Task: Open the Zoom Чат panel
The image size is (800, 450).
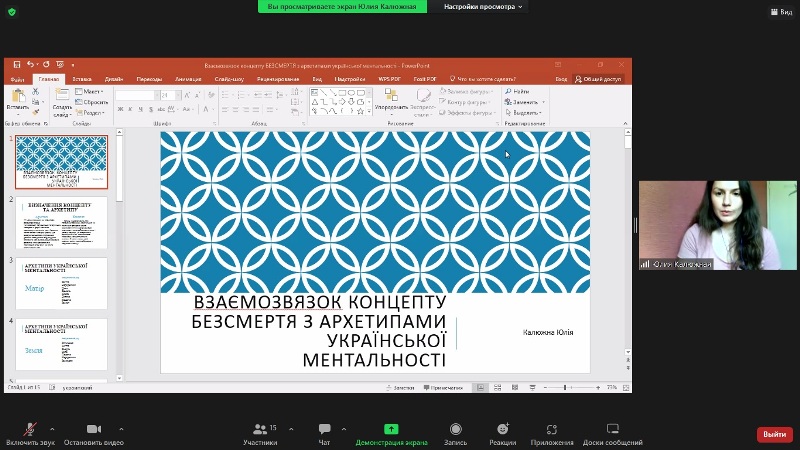Action: pos(324,428)
